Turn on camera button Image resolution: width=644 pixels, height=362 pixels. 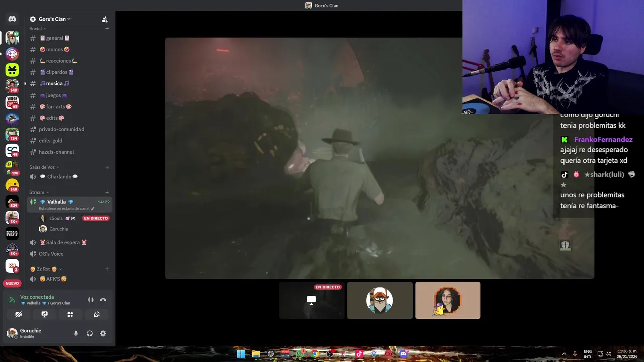(19, 314)
